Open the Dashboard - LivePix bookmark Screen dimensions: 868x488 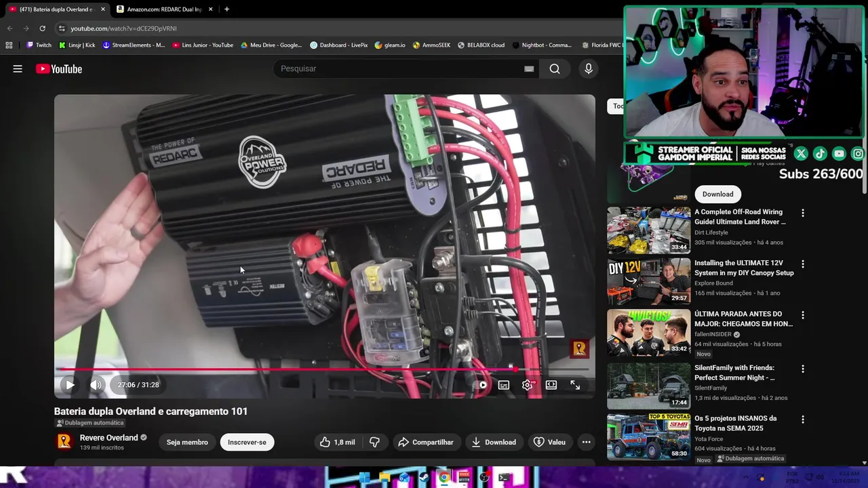point(339,45)
